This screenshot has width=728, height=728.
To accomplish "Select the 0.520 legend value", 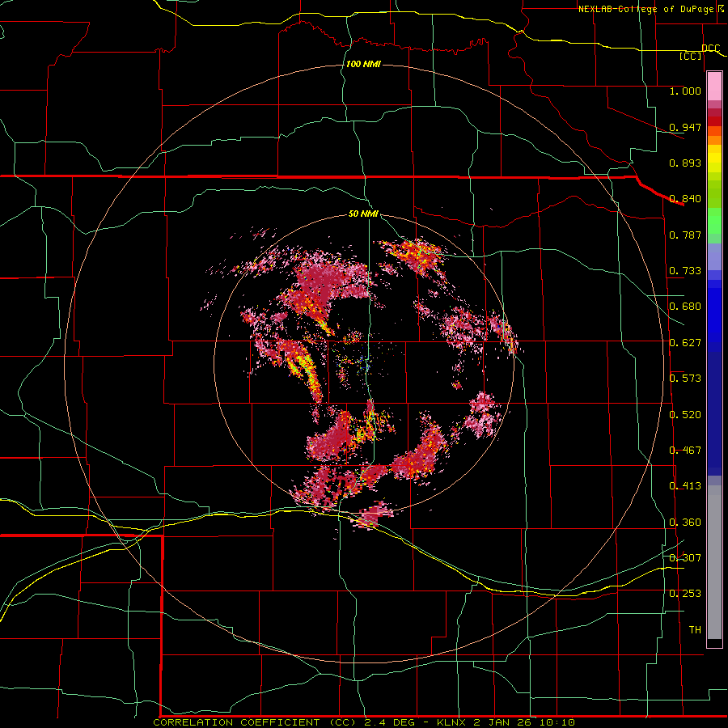I will 685,414.
